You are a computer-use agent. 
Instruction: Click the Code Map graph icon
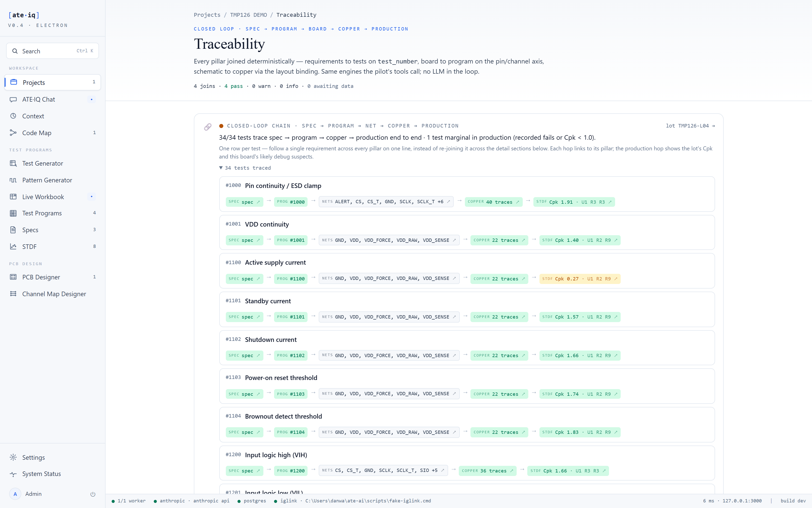13,133
